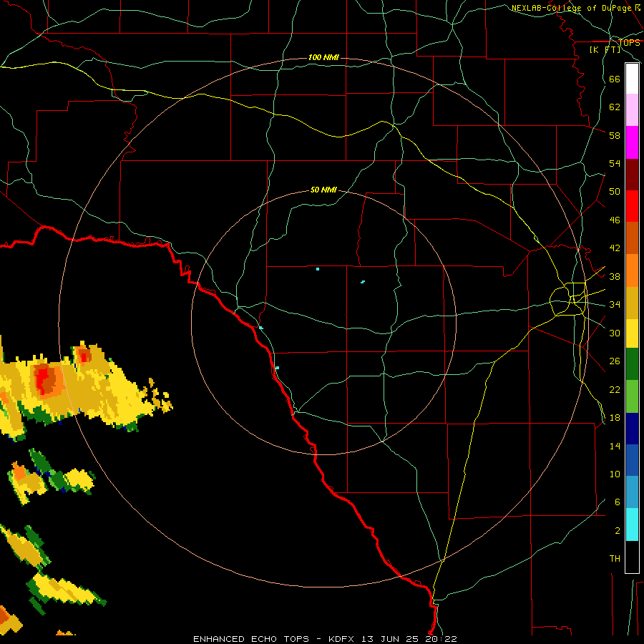The image size is (644, 644).
Task: Click the black TH threshold legend swatch
Action: (x=632, y=557)
